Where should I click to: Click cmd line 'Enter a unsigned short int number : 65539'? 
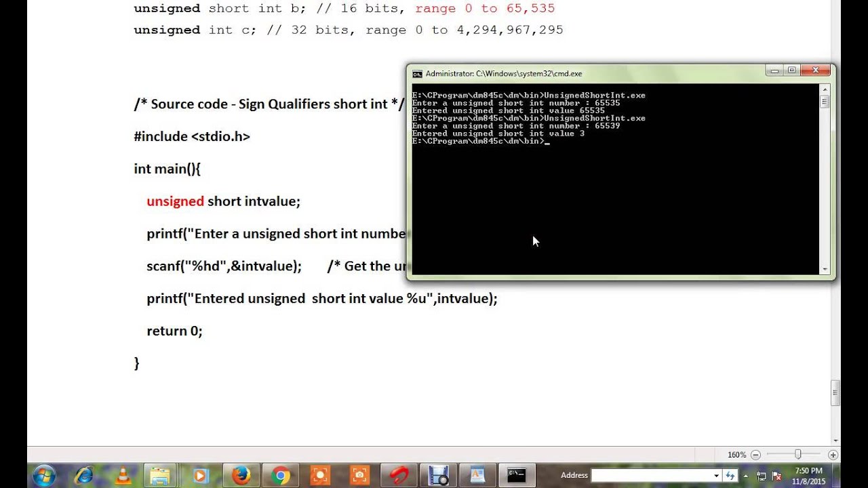click(516, 126)
